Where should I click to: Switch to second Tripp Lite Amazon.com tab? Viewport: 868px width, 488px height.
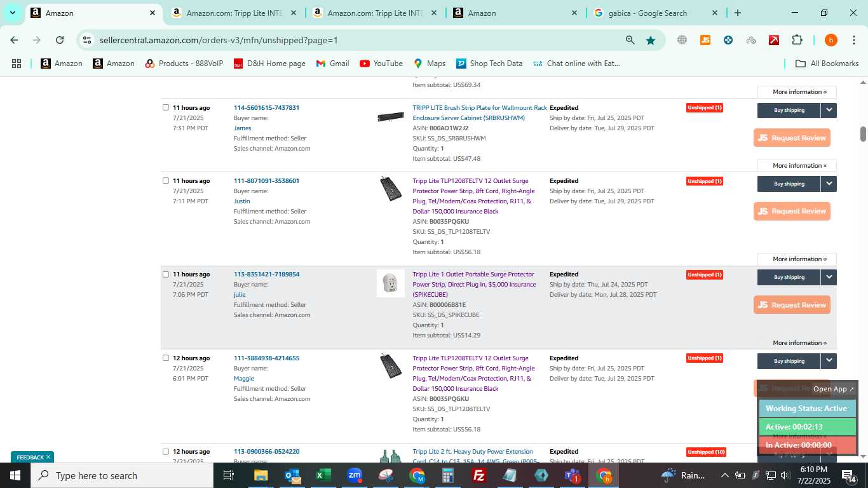376,13
